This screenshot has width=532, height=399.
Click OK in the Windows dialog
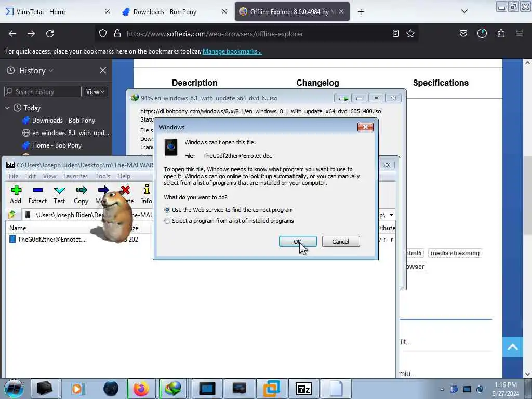[x=298, y=242]
